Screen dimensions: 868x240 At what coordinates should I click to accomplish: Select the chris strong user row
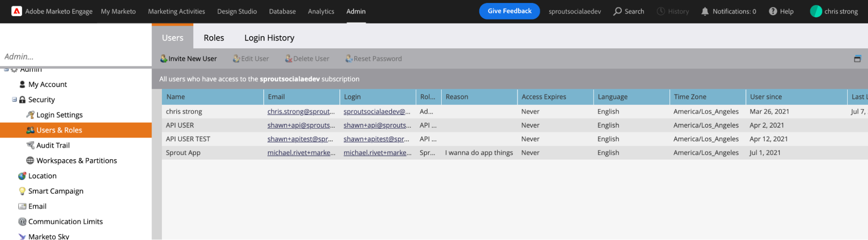pos(515,112)
